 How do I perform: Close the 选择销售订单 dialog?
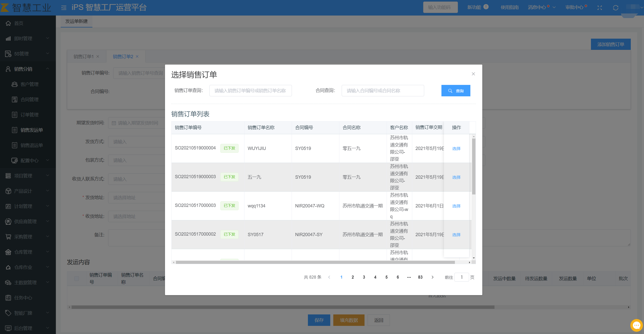[x=473, y=74]
